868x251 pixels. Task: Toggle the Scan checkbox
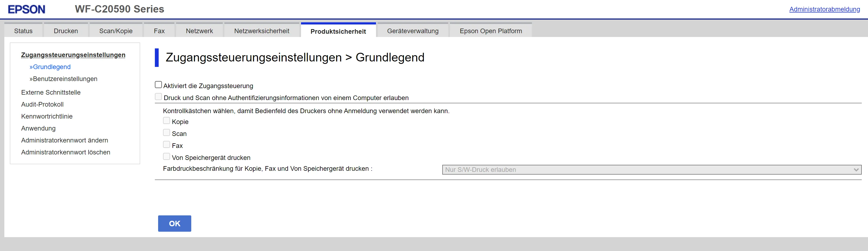167,133
